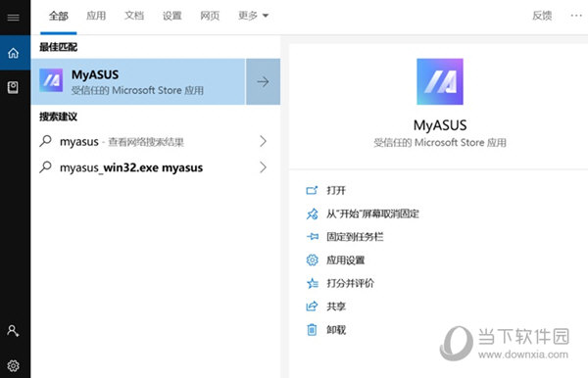The height and width of the screenshot is (378, 588).
Task: Click 受信任的 Microsoft Store 应用 text in details pane
Action: click(x=440, y=143)
